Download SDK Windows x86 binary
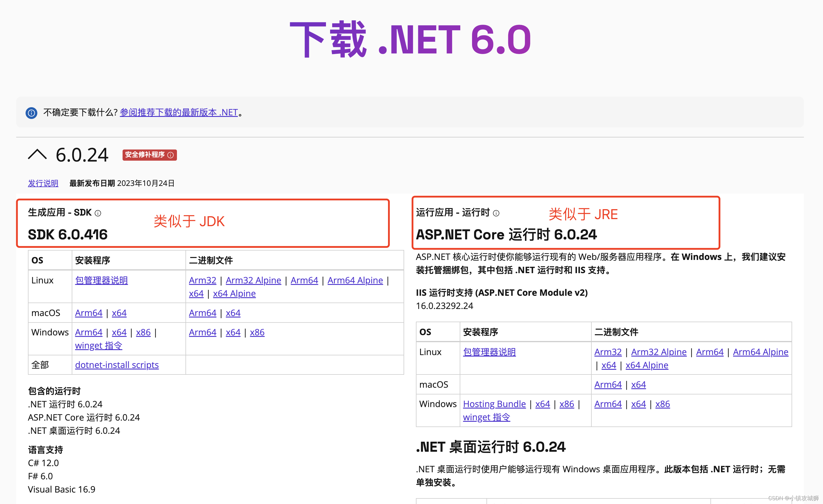This screenshot has height=504, width=823. [x=257, y=332]
